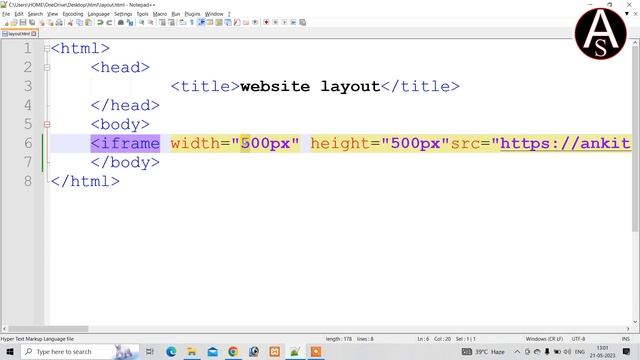Open the Function List panel icon
Viewport: 640px width, 360px height.
tap(237, 22)
